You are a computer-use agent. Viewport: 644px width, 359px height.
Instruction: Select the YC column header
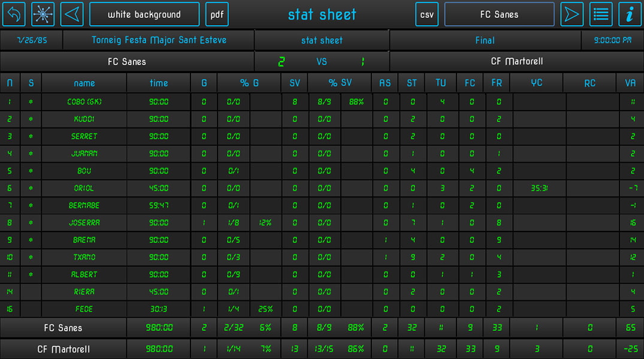536,83
